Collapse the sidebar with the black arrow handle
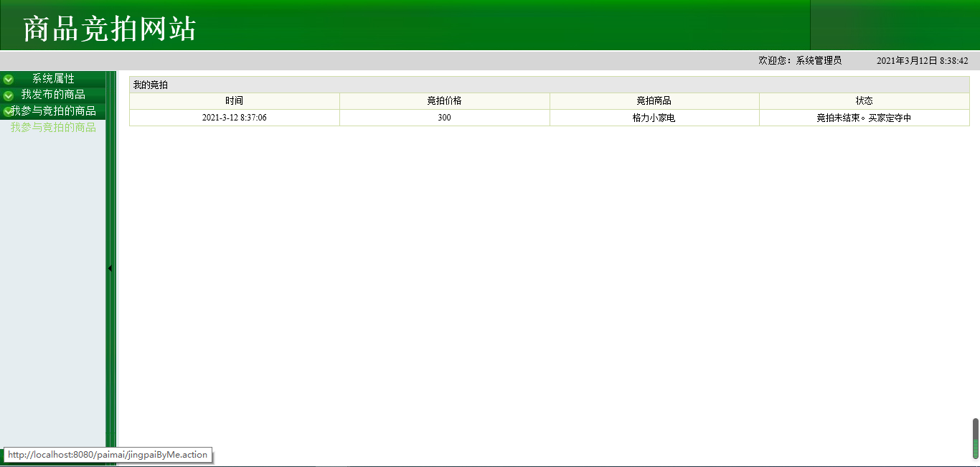The image size is (980, 467). [x=110, y=268]
